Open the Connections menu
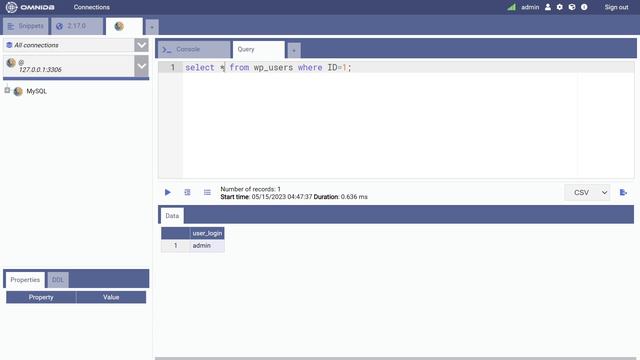This screenshot has height=360, width=640. (x=91, y=7)
